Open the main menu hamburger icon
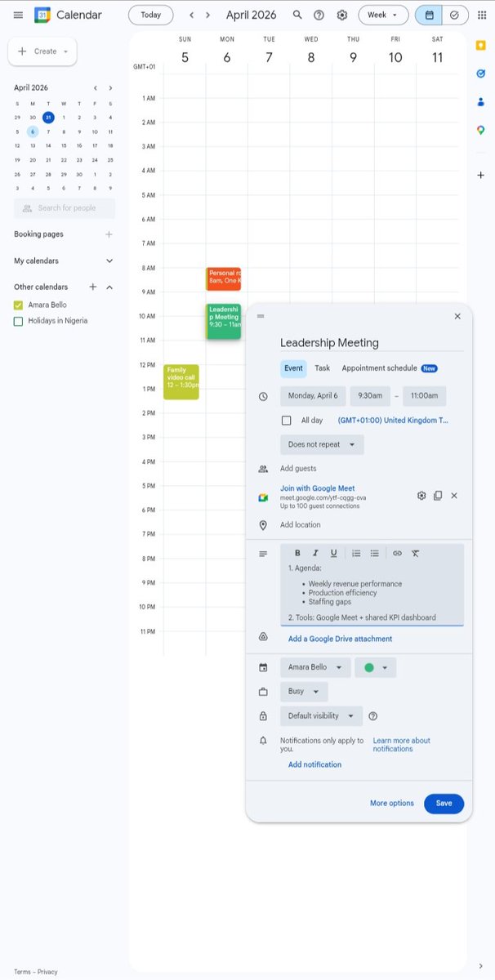Viewport: 495px width, 980px height. click(x=18, y=15)
